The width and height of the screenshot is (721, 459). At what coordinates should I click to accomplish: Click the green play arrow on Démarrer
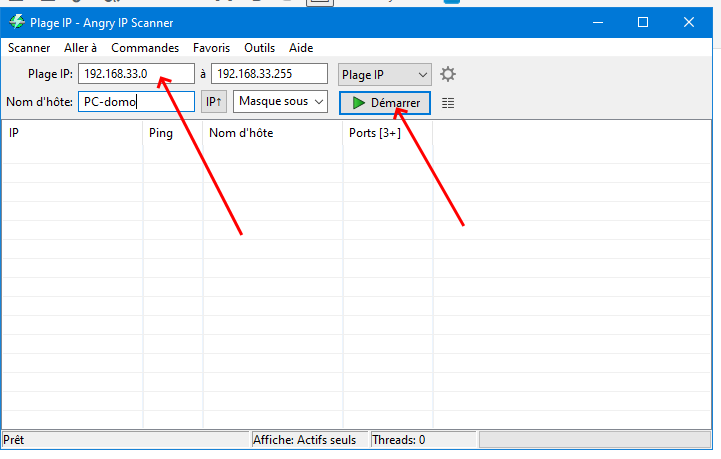click(359, 103)
